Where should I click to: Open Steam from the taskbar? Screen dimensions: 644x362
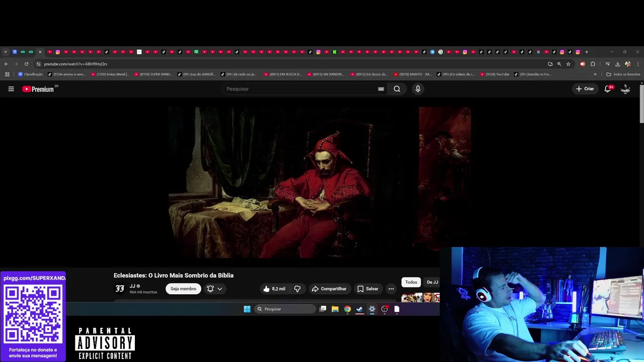pos(360,309)
